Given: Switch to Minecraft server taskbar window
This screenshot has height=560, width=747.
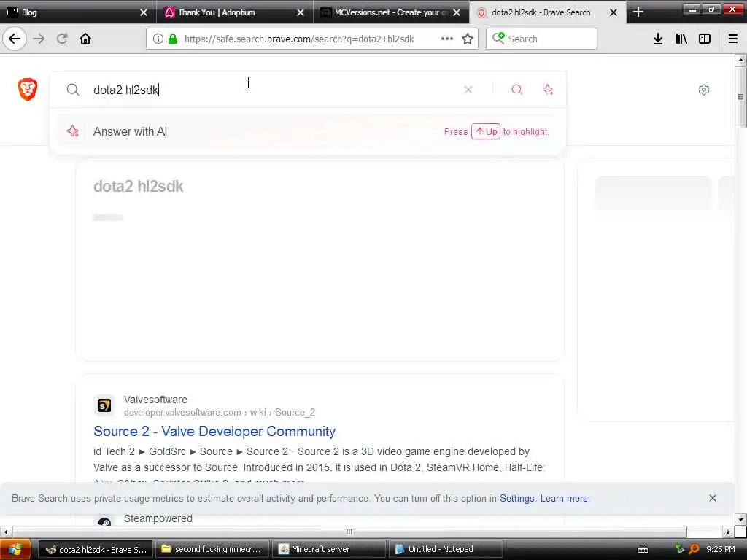Looking at the screenshot, I should click(x=328, y=549).
